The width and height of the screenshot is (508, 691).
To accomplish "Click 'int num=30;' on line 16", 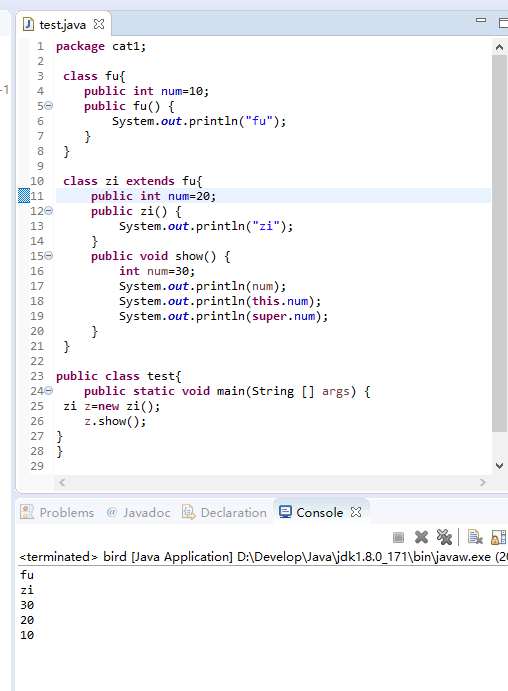I will pyautogui.click(x=157, y=271).
